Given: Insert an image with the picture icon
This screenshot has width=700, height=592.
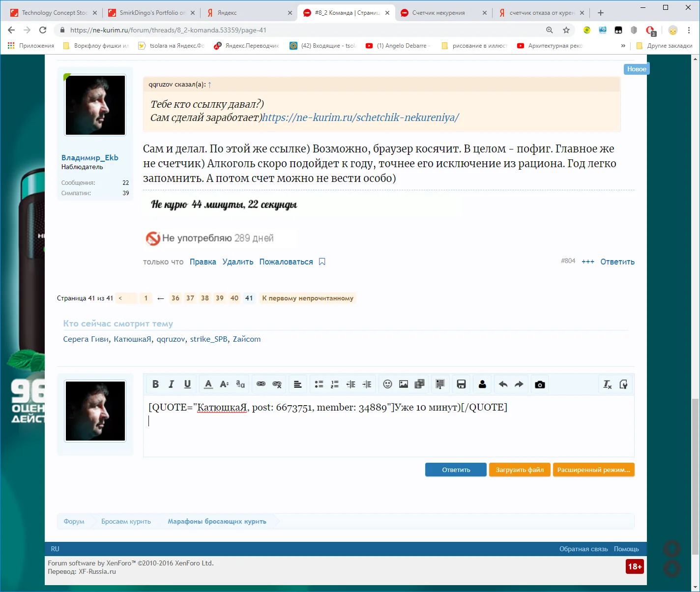Looking at the screenshot, I should (404, 385).
